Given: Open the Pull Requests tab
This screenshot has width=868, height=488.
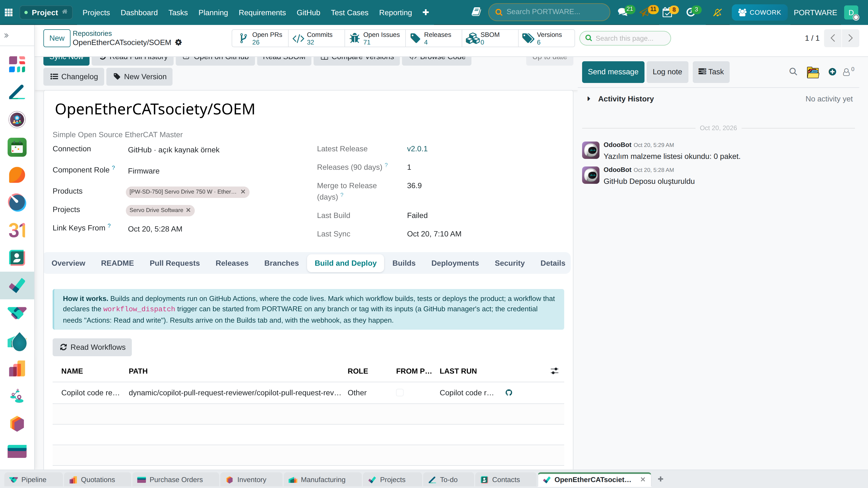Looking at the screenshot, I should point(174,263).
